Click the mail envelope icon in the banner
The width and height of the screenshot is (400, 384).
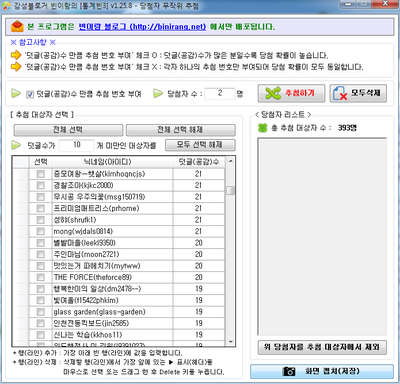click(17, 26)
